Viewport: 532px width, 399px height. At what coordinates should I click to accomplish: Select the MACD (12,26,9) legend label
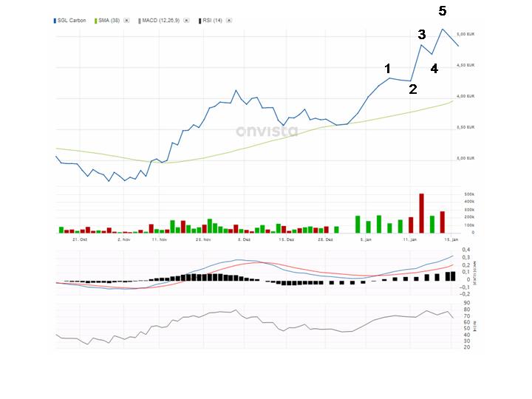click(x=163, y=20)
